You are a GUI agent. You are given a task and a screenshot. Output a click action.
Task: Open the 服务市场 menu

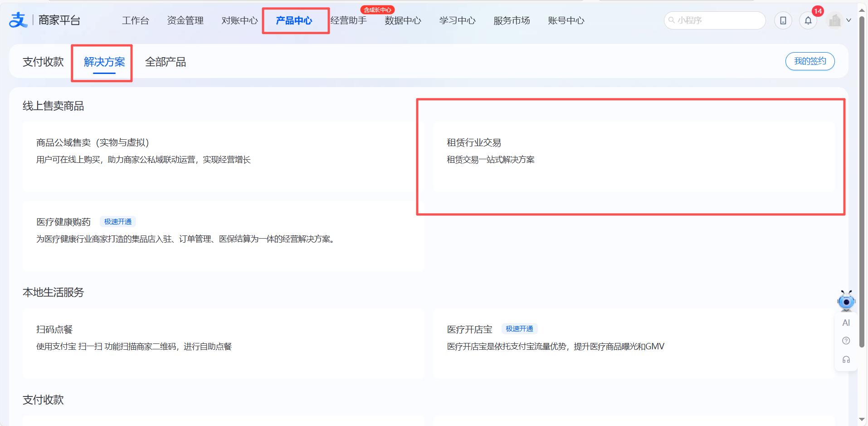pos(512,20)
